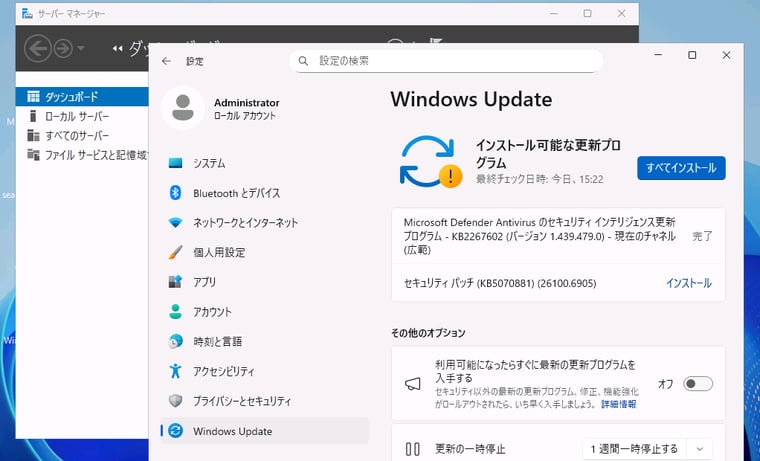Screen dimensions: 760x461
Task: Maximize the Settings window
Action: 692,55
